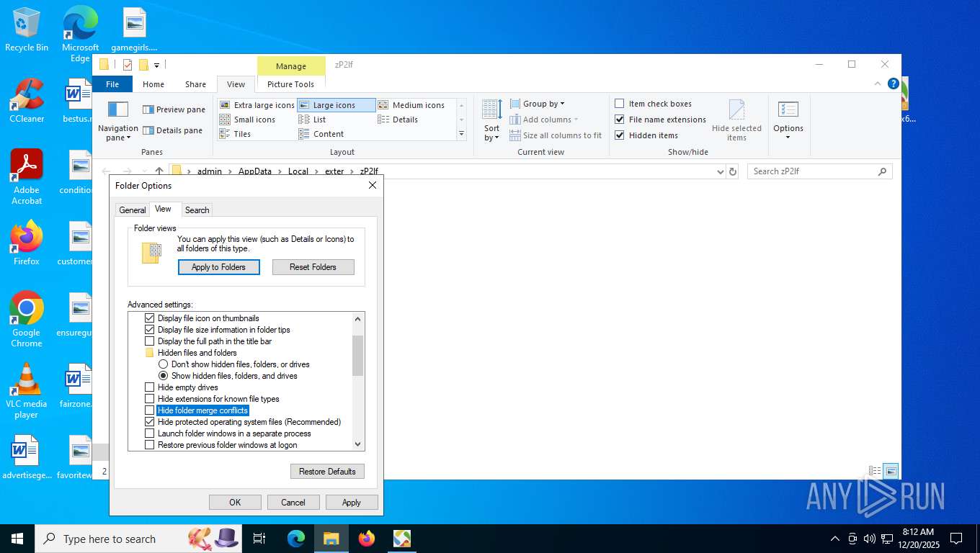Check Hide extensions for known file types
The width and height of the screenshot is (980, 553).
click(150, 399)
